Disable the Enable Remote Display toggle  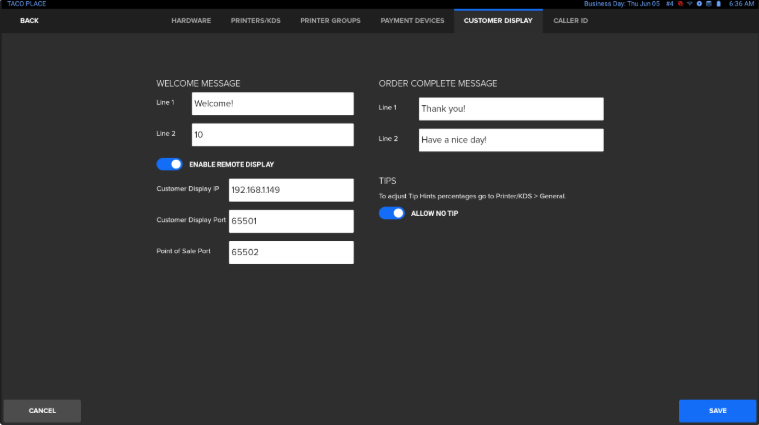[x=169, y=164]
